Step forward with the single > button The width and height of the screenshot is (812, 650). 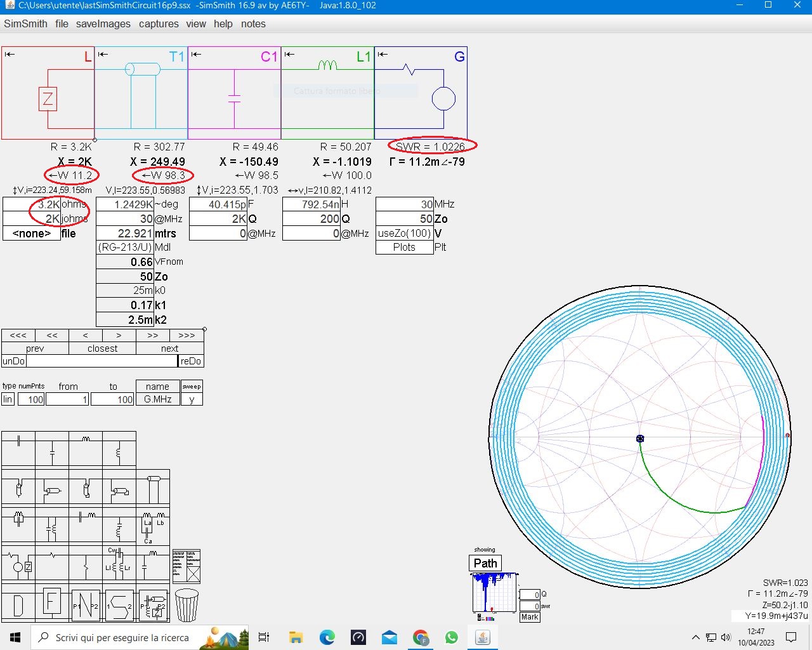119,335
